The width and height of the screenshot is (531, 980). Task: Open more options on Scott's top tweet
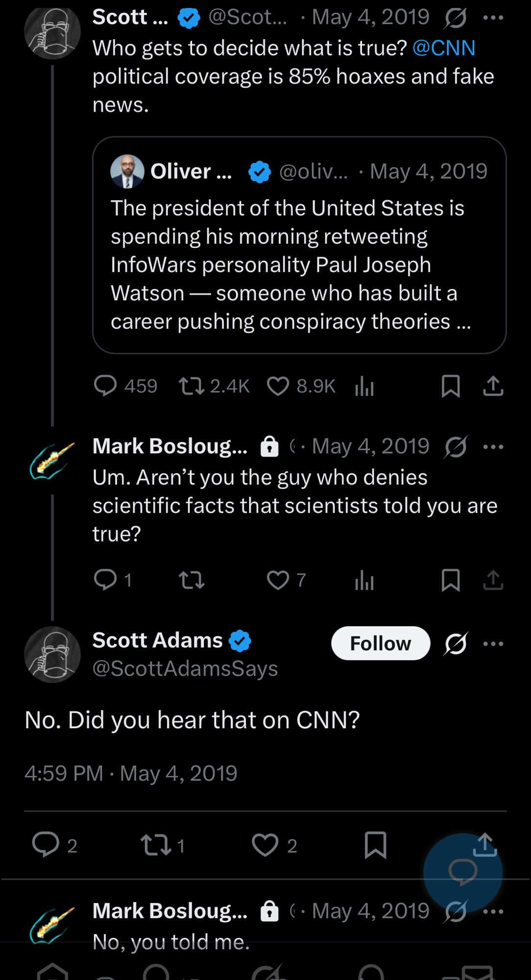point(493,18)
